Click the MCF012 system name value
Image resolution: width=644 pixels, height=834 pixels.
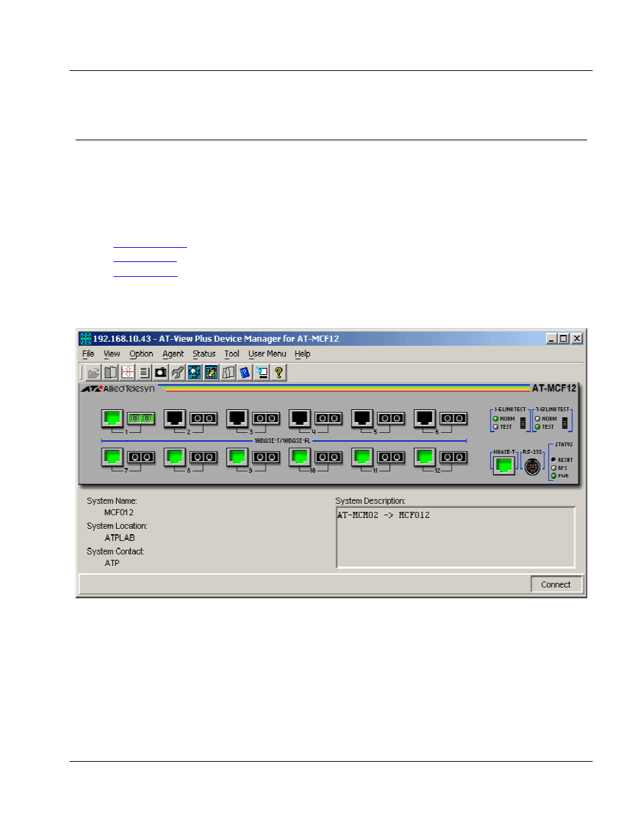click(x=119, y=513)
